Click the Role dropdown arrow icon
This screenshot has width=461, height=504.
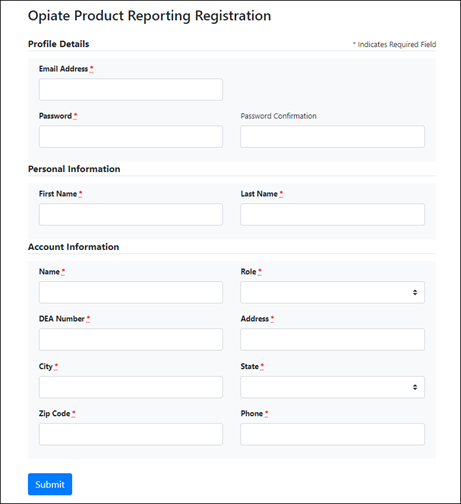pyautogui.click(x=415, y=292)
